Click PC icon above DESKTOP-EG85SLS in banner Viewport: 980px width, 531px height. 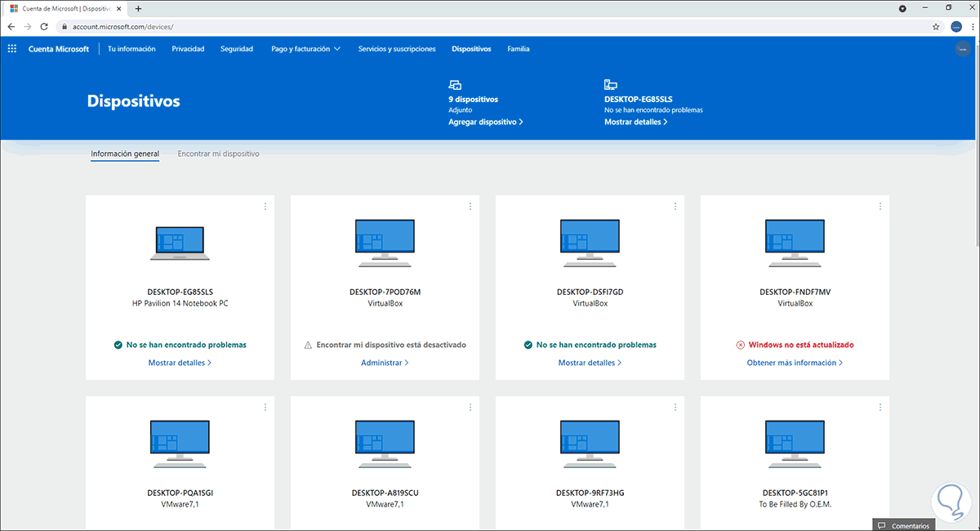(x=610, y=84)
